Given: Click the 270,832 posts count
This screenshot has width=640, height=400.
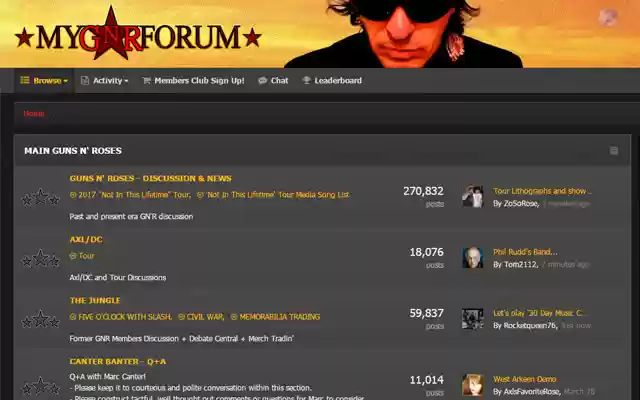Looking at the screenshot, I should click(423, 191).
